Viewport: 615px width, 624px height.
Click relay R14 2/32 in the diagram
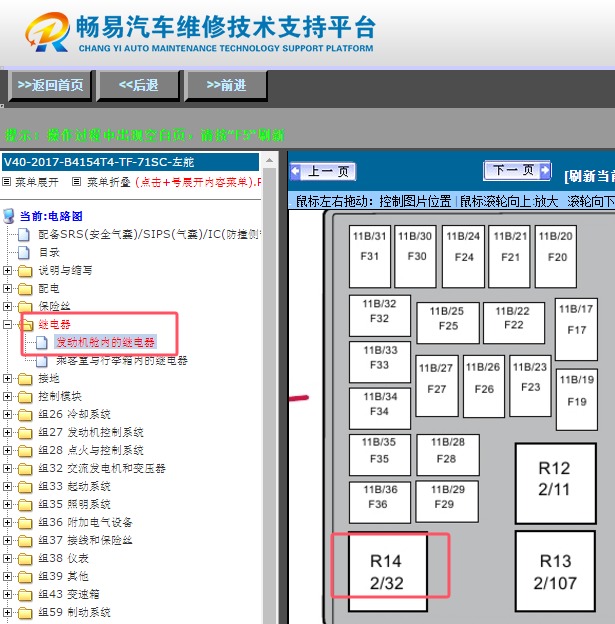388,572
